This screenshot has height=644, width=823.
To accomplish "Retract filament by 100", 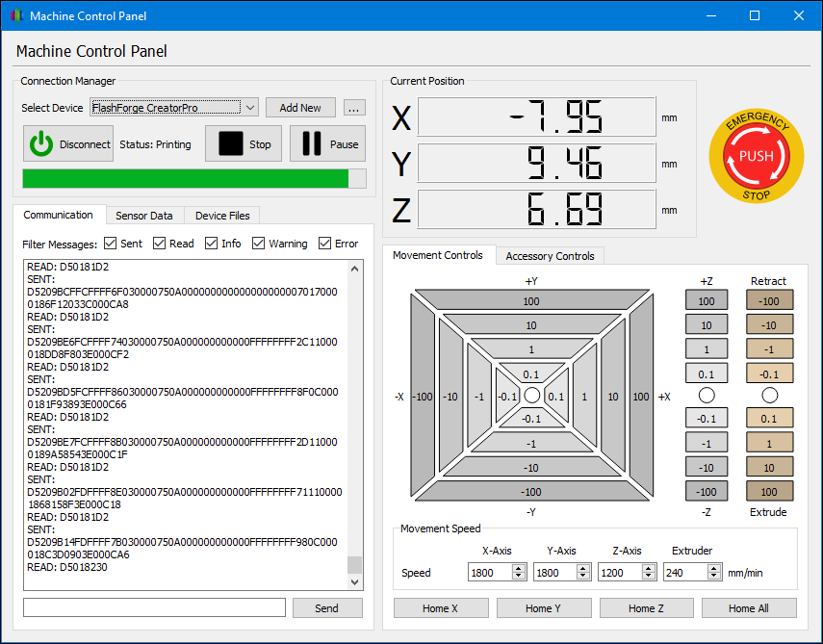I will tap(769, 300).
